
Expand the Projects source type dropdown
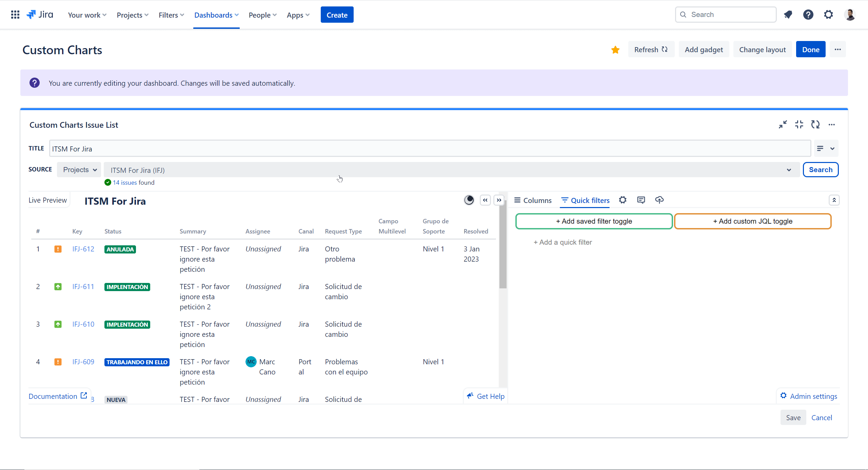coord(79,170)
